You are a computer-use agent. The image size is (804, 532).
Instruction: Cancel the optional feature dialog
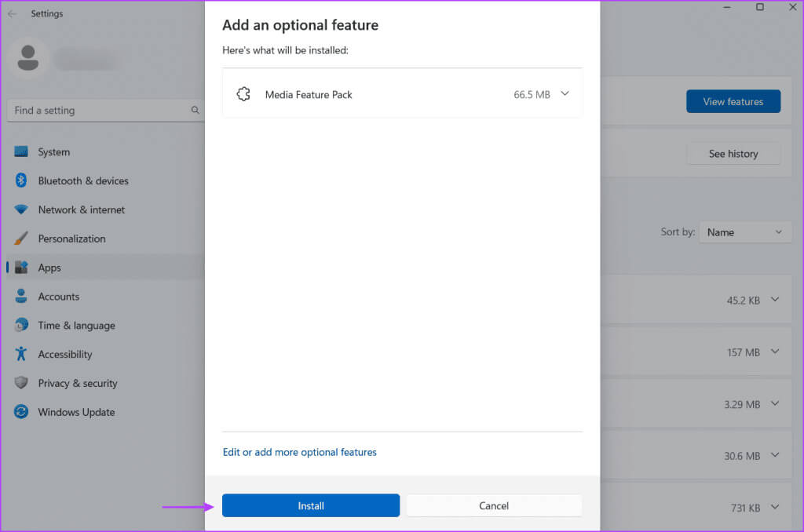click(495, 505)
